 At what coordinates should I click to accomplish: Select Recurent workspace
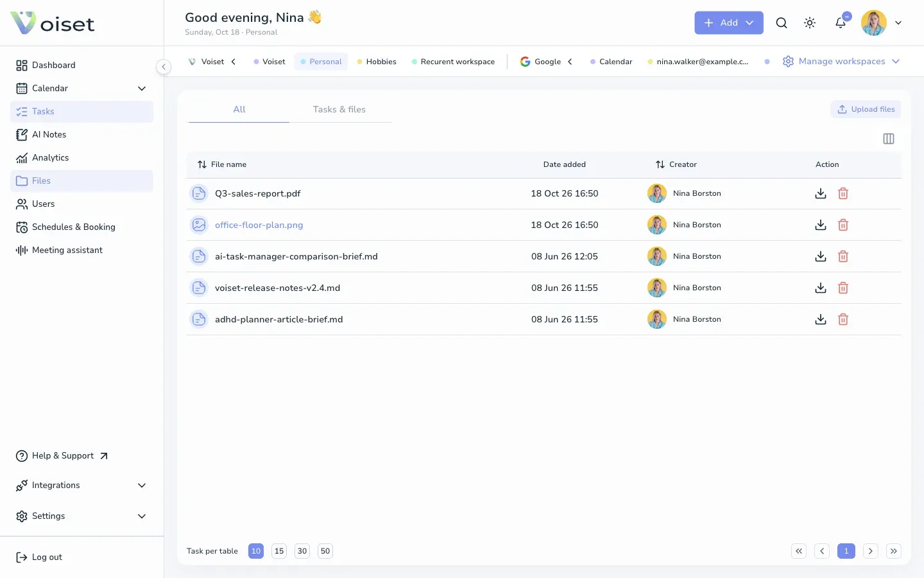pyautogui.click(x=453, y=62)
